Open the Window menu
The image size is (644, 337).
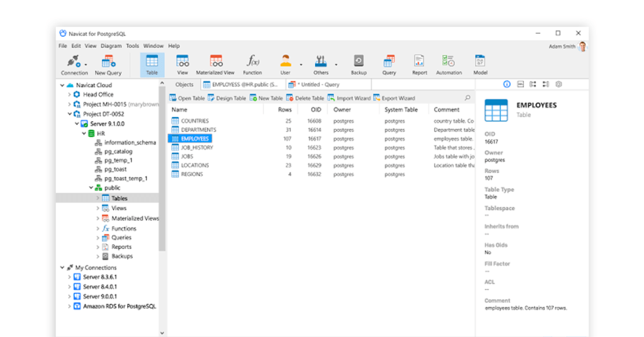coord(153,46)
